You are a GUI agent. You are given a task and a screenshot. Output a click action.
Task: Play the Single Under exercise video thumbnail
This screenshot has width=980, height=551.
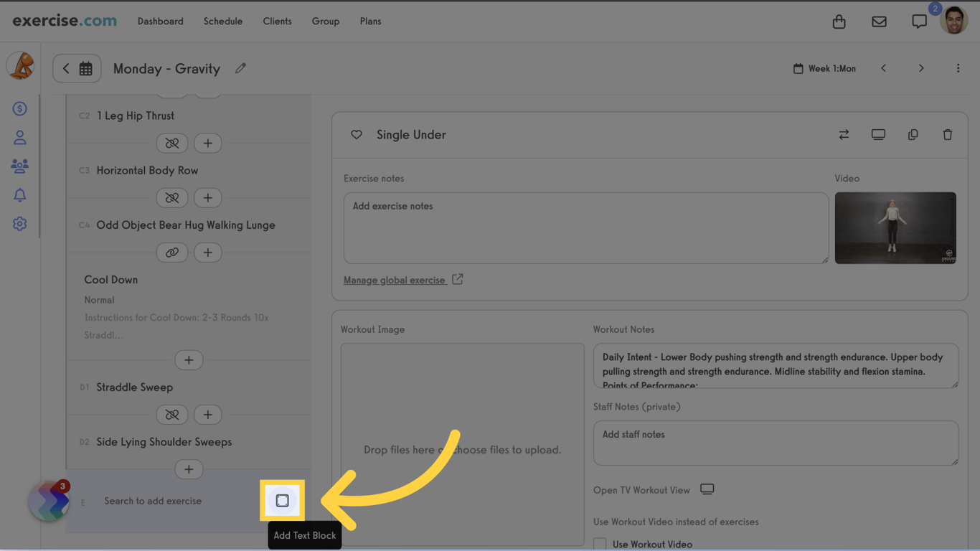[895, 228]
